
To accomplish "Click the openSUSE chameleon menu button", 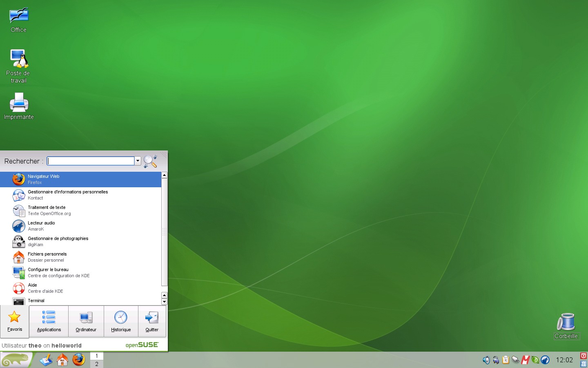I will click(16, 360).
